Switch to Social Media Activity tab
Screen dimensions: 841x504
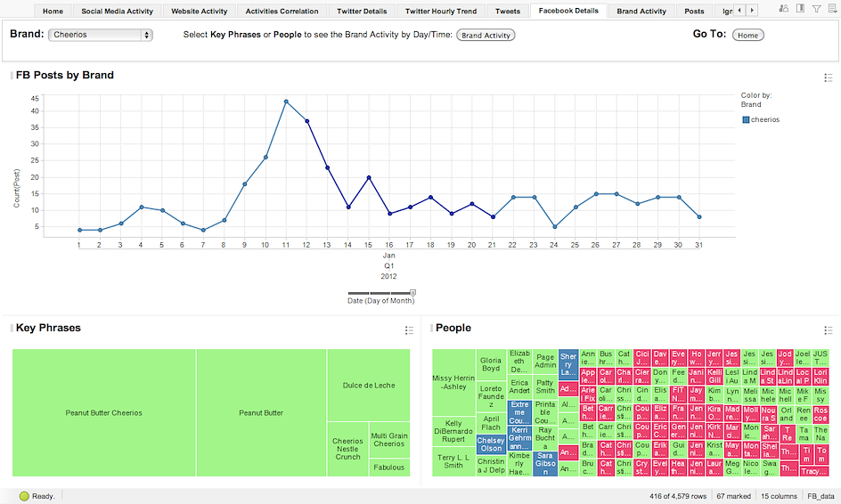[x=117, y=11]
